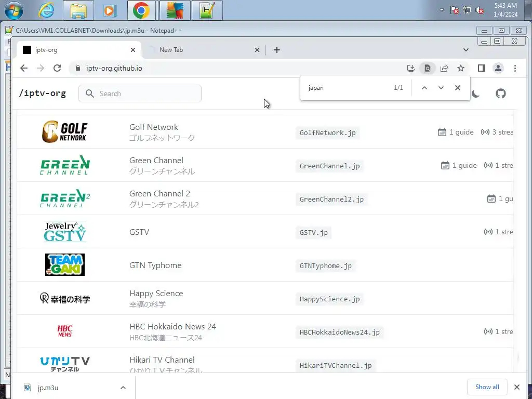Open the GitHub repository icon link
The height and width of the screenshot is (399, 532).
point(501,94)
